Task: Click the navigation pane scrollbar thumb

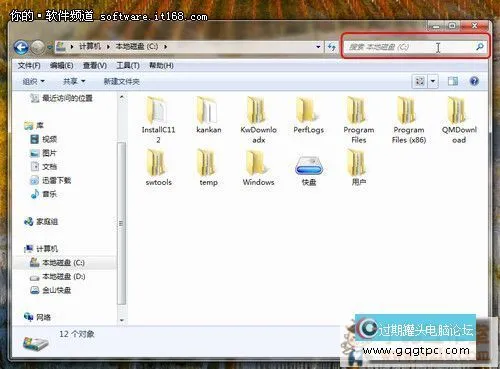Action: click(122, 223)
